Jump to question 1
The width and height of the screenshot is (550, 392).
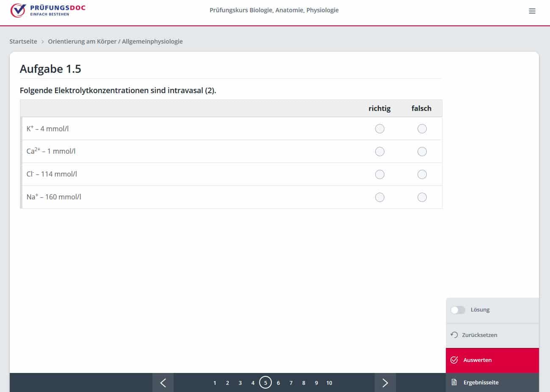pyautogui.click(x=215, y=383)
